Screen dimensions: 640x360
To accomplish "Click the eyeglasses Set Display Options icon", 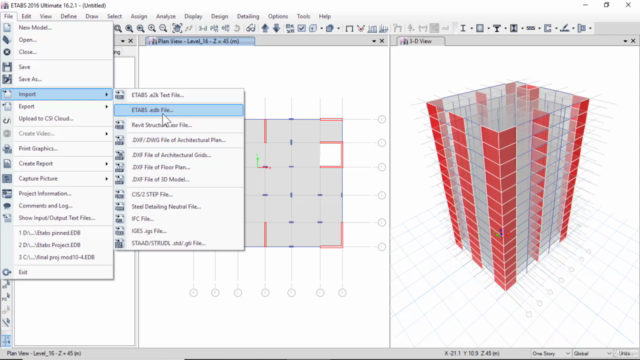I will [x=250, y=28].
